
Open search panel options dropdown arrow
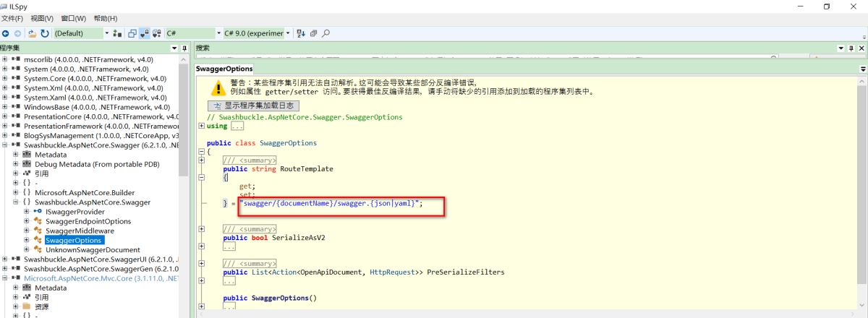click(x=841, y=48)
